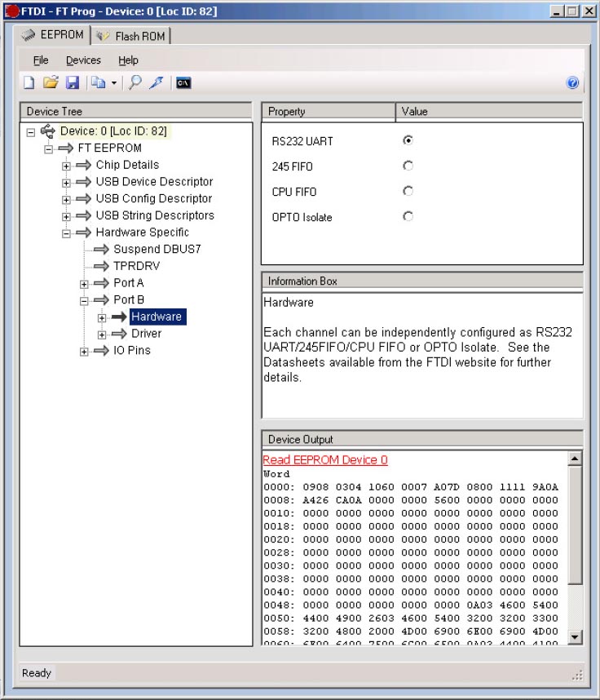600x700 pixels.
Task: Select the IO Pins tree item
Action: click(132, 351)
